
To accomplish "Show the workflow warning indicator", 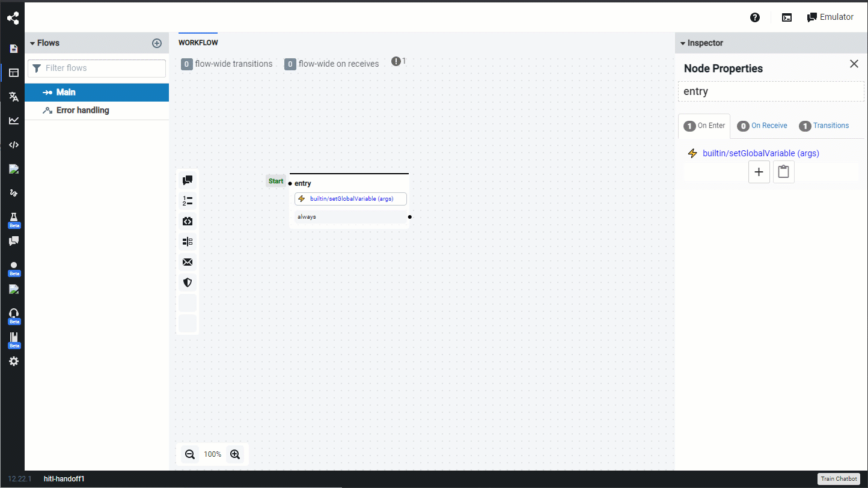I will 399,61.
